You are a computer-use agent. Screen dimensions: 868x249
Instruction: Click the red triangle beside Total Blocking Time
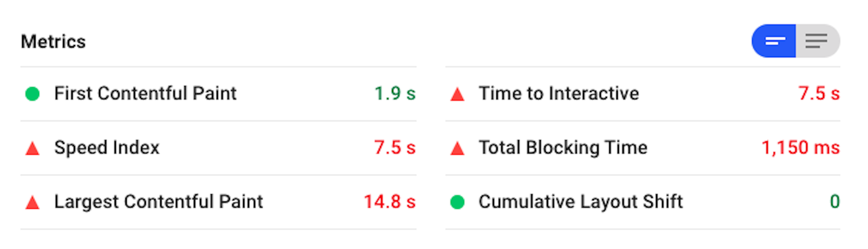457,149
